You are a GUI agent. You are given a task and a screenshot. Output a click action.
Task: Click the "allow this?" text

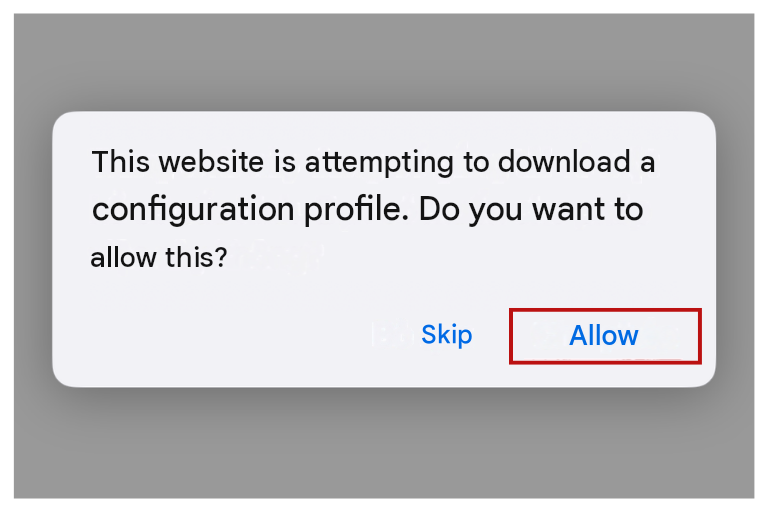click(x=159, y=257)
